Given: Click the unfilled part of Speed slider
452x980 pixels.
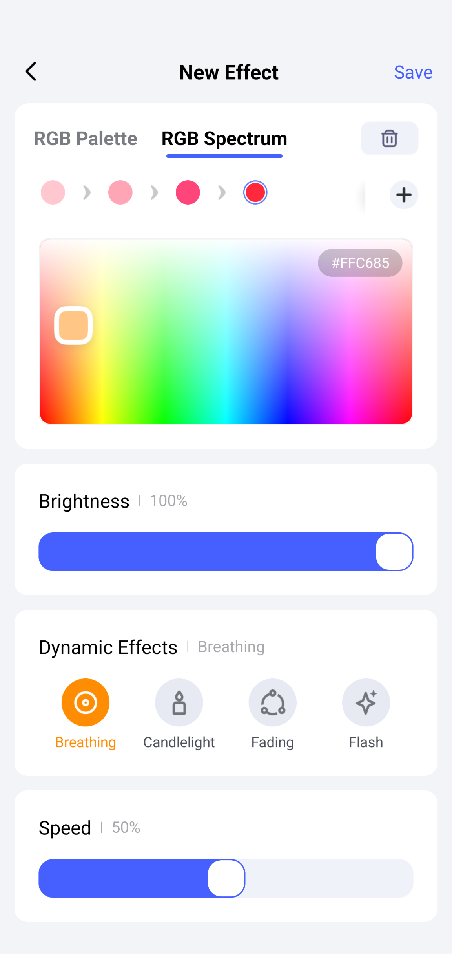Looking at the screenshot, I should [330, 878].
